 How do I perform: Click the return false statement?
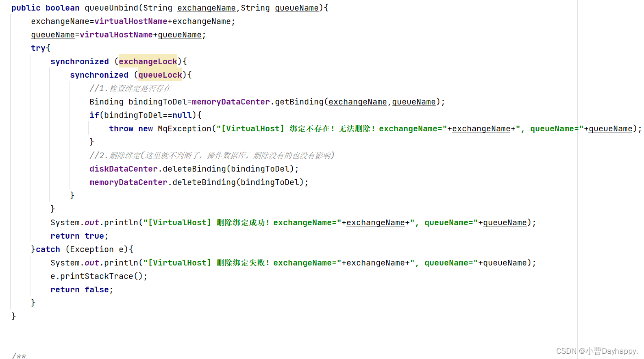(x=82, y=289)
